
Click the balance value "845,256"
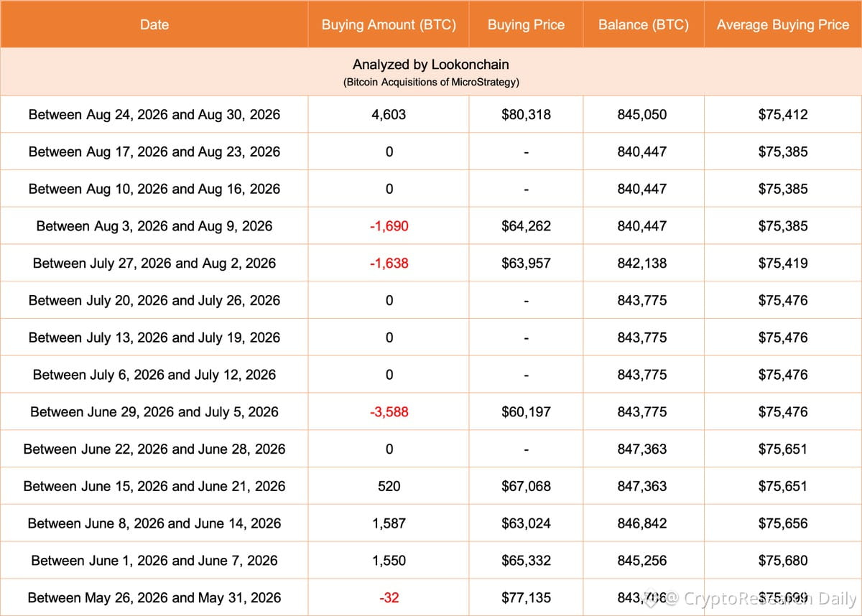[642, 561]
